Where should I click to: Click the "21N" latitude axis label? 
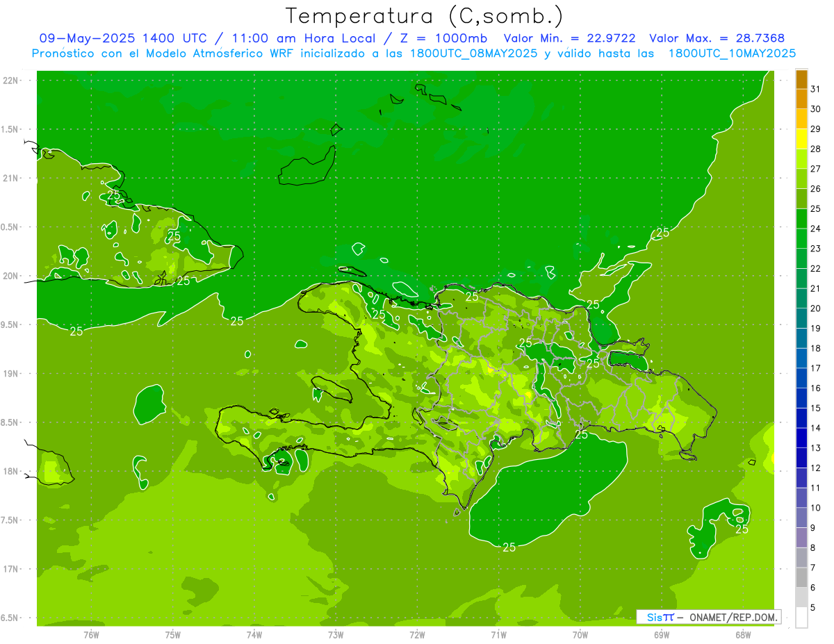tap(12, 179)
